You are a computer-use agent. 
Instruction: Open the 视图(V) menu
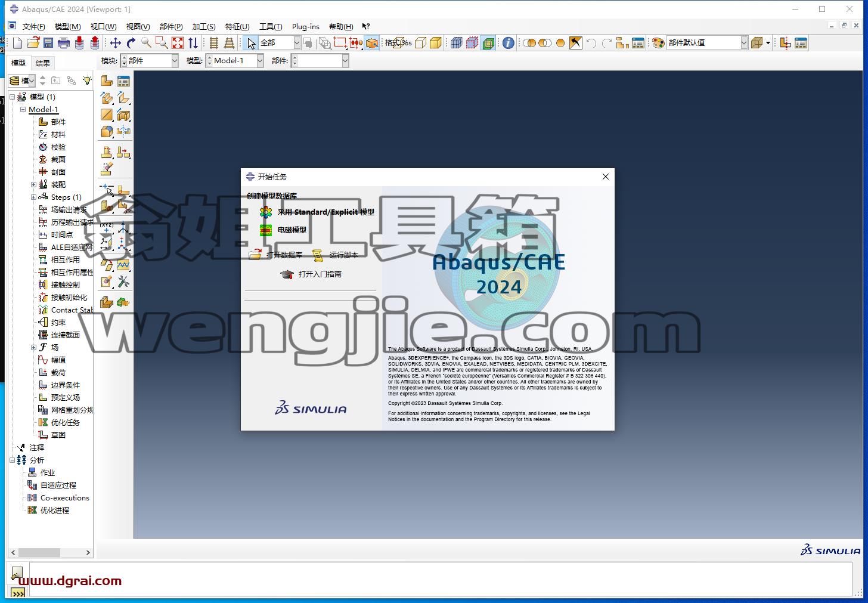tap(138, 26)
